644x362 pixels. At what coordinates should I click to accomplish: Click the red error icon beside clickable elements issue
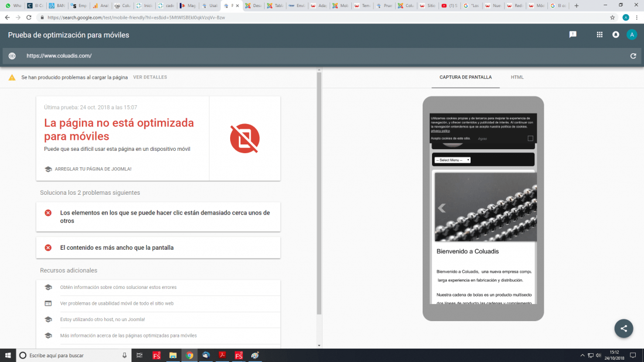click(48, 213)
